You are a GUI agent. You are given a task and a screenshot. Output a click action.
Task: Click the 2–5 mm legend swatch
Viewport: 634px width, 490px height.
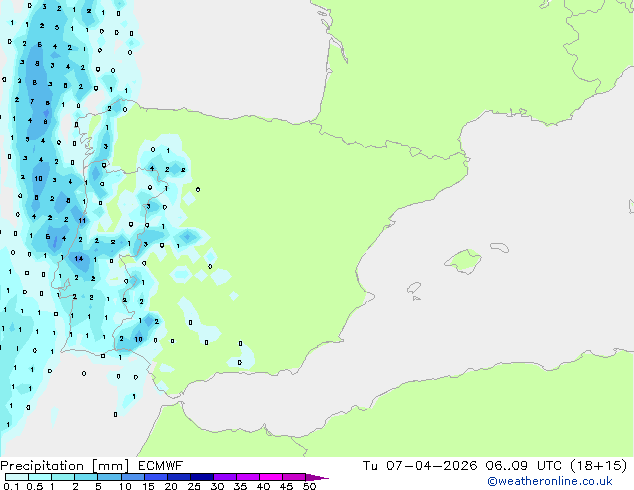pyautogui.click(x=86, y=477)
